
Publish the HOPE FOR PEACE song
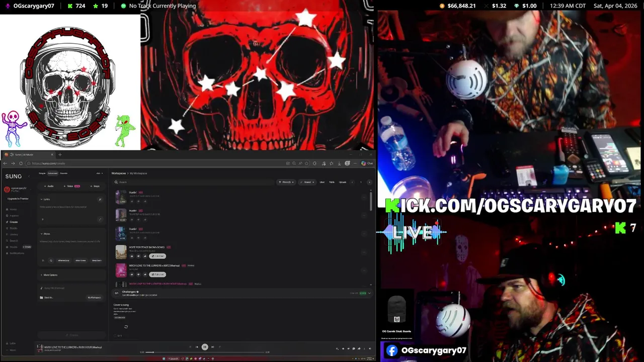click(157, 256)
